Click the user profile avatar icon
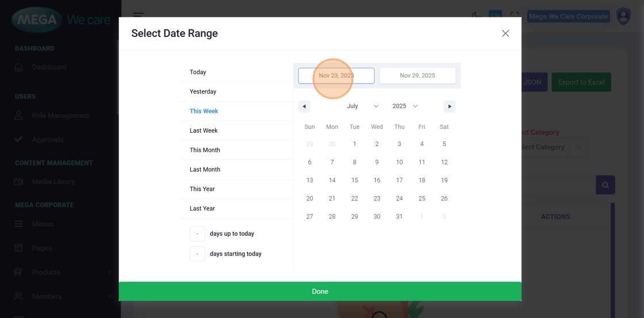 (x=623, y=16)
